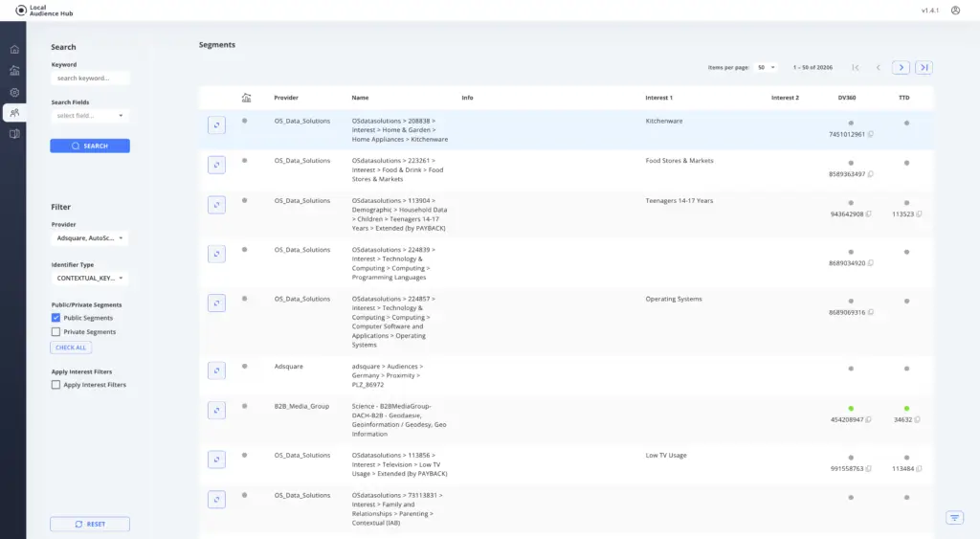Viewport: 980px width, 539px height.
Task: Open the Home page in sidebar
Action: pos(14,49)
